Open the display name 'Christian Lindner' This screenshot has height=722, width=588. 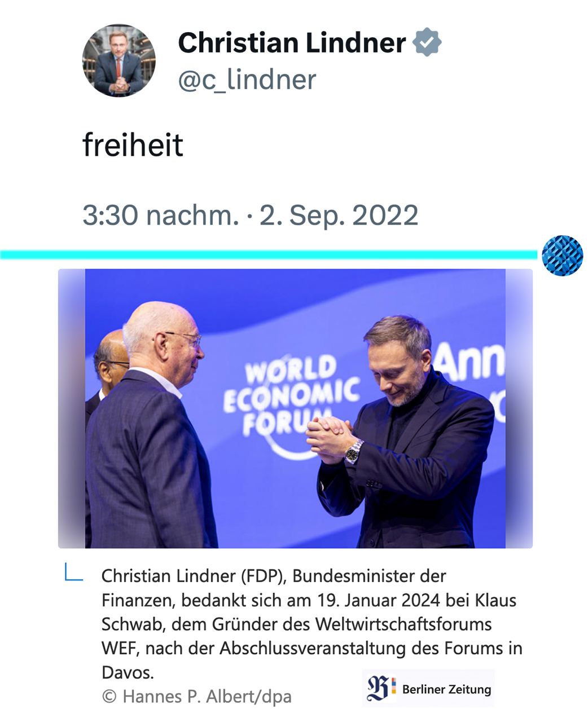(292, 42)
